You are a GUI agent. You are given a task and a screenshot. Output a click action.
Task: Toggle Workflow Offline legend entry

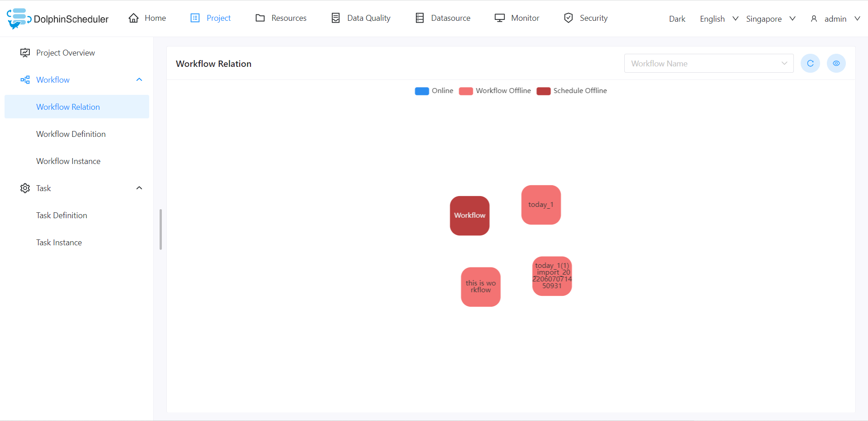click(x=495, y=91)
